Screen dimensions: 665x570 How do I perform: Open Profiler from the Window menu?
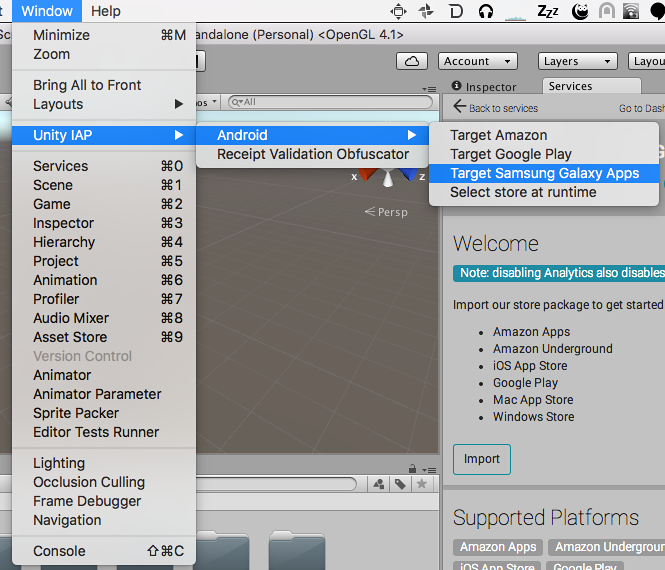pyautogui.click(x=56, y=299)
